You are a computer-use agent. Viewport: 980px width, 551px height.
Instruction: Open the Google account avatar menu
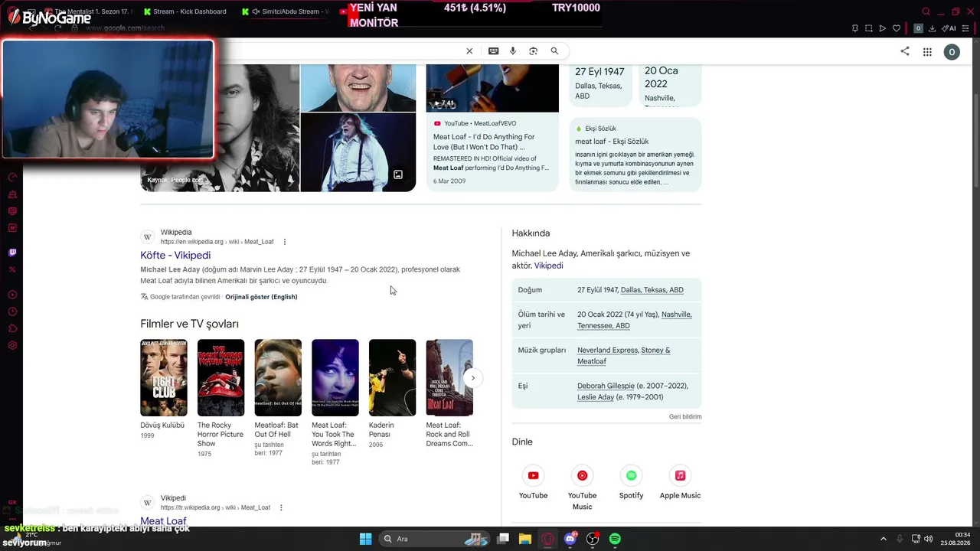tap(952, 52)
